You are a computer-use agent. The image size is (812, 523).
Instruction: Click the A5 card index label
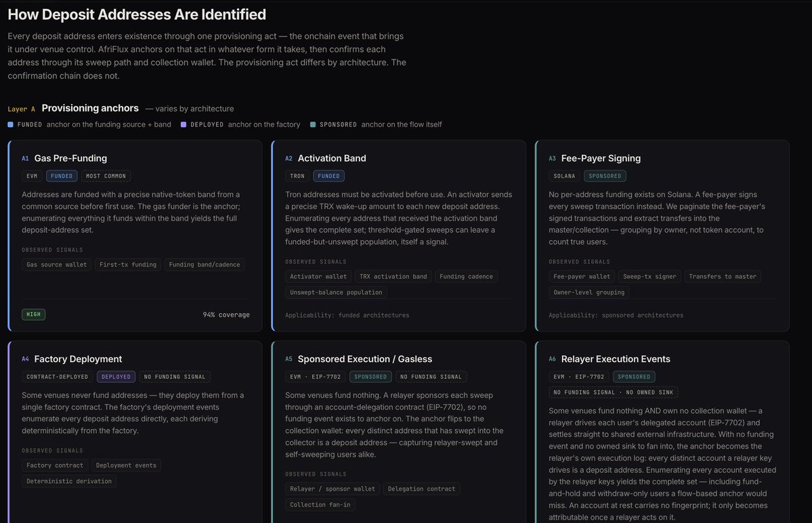point(289,359)
